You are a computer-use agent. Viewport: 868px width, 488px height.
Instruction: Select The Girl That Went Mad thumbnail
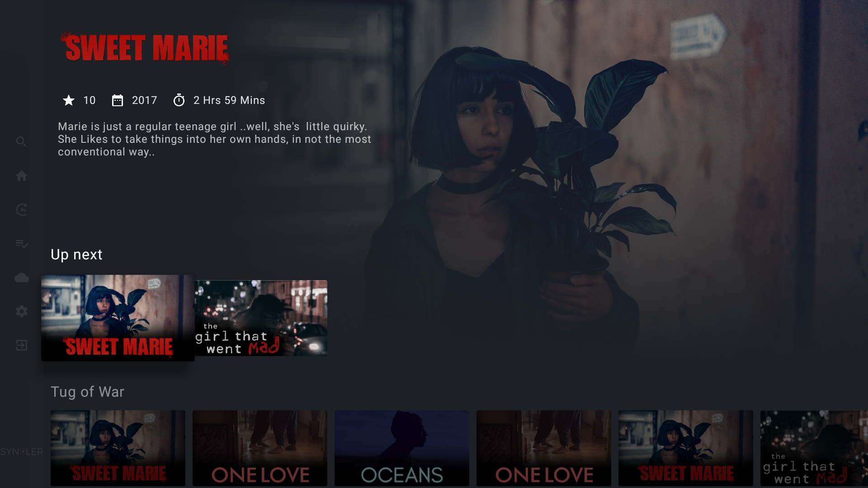click(260, 318)
